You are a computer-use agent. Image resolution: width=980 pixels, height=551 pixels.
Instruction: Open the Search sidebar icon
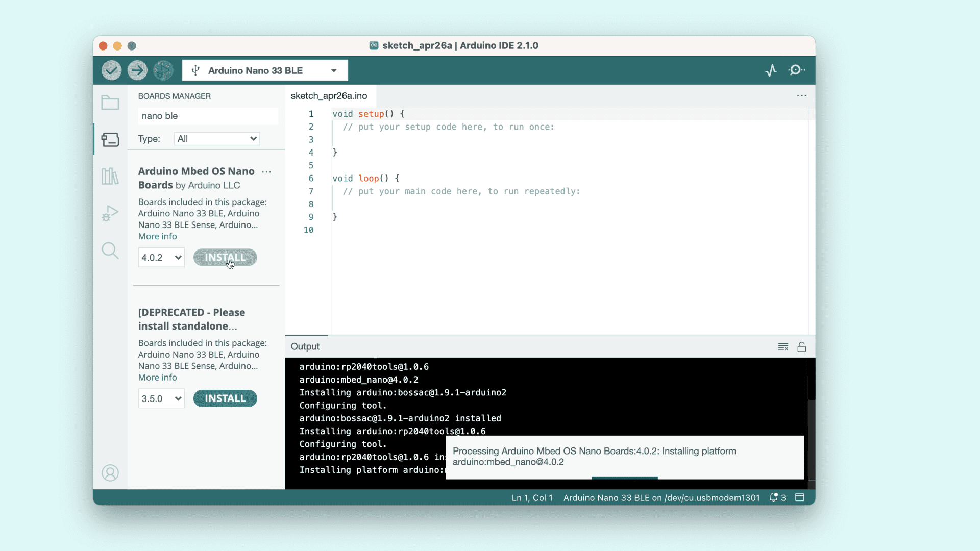[110, 251]
